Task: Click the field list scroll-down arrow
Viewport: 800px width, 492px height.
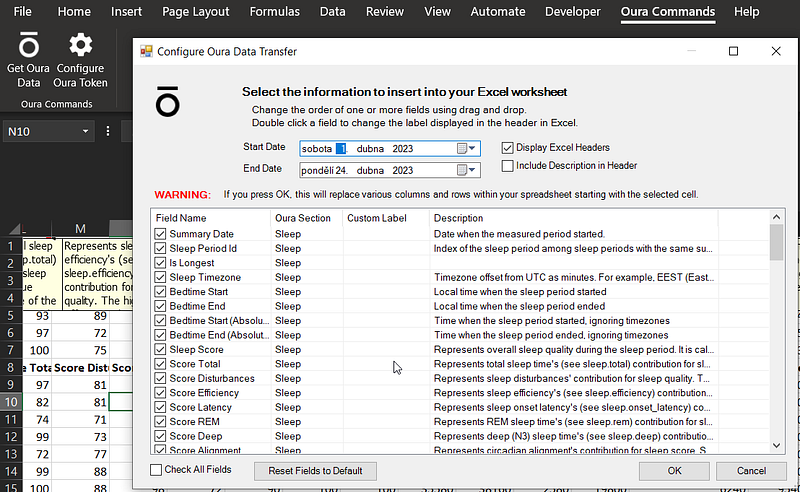Action: [777, 446]
